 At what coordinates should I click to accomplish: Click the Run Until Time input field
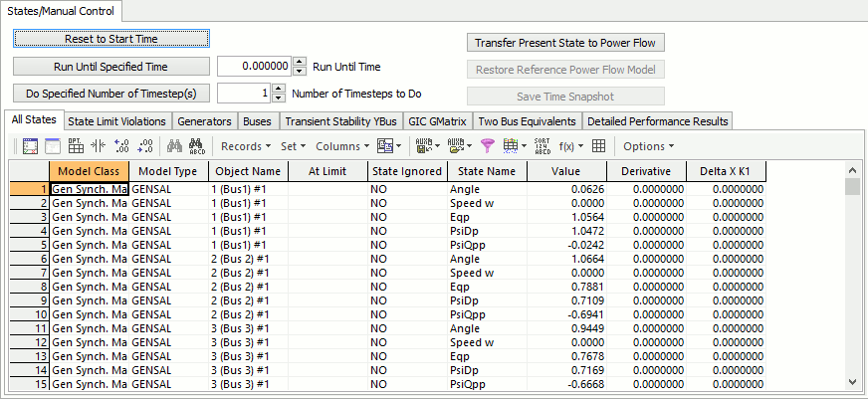tap(254, 67)
